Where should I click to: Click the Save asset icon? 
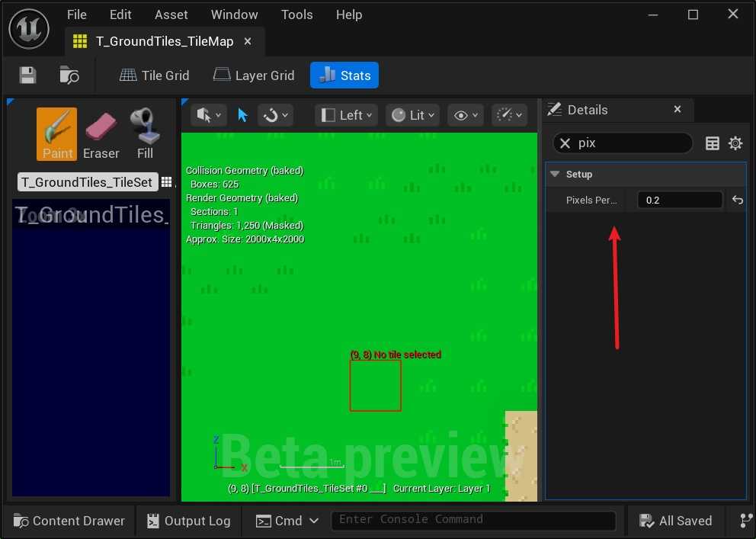(x=27, y=75)
